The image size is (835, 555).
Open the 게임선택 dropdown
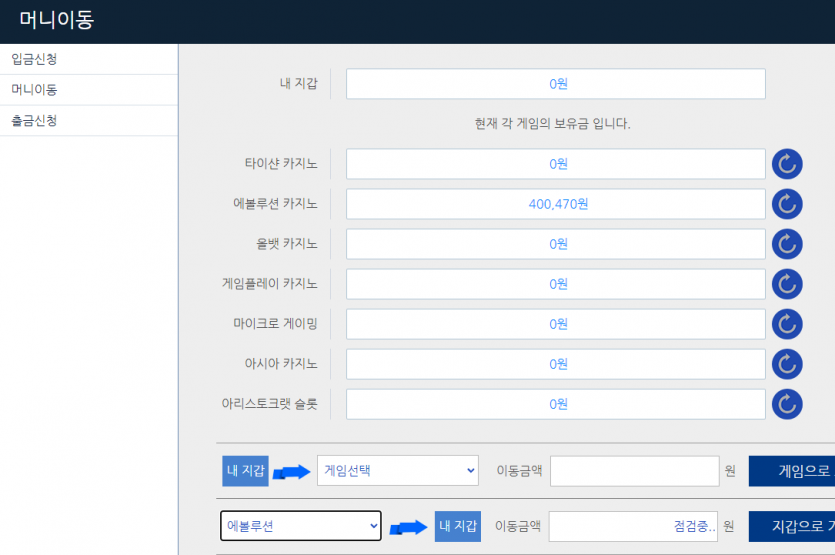click(x=398, y=470)
